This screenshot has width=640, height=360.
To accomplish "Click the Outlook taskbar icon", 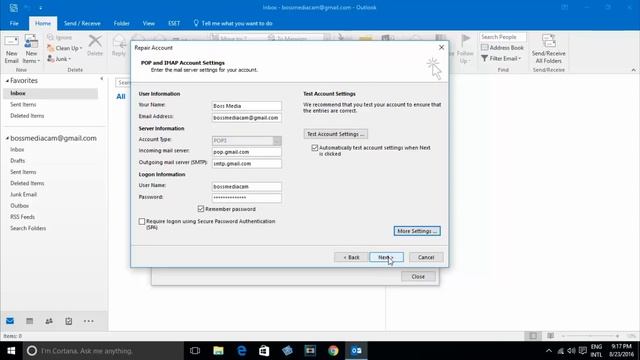I will pyautogui.click(x=356, y=351).
